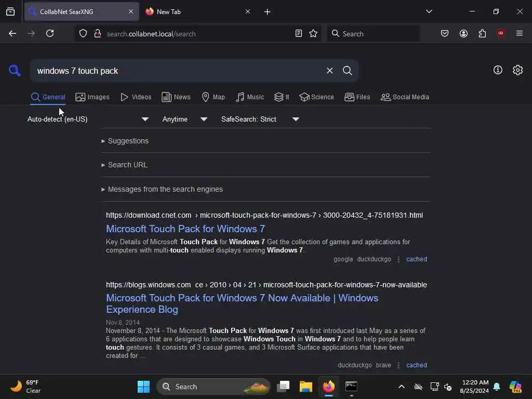Click the tracking protection shield icon
Viewport: 532px width, 399px height.
point(83,34)
